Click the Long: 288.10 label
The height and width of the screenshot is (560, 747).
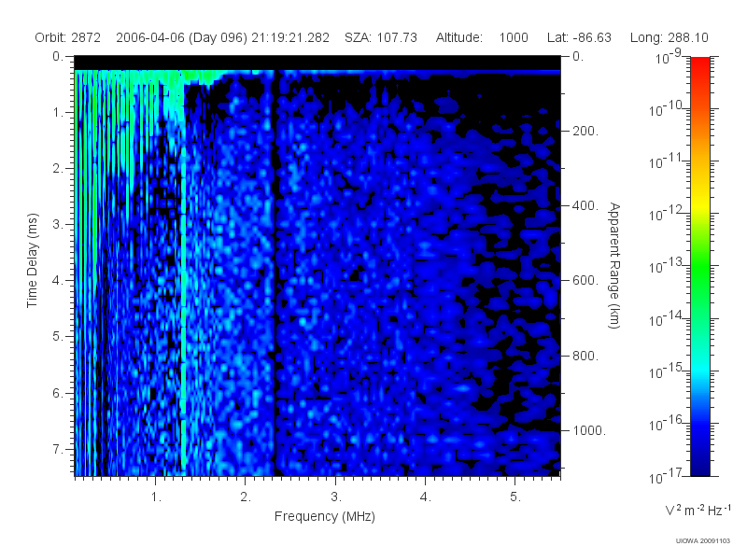click(669, 37)
